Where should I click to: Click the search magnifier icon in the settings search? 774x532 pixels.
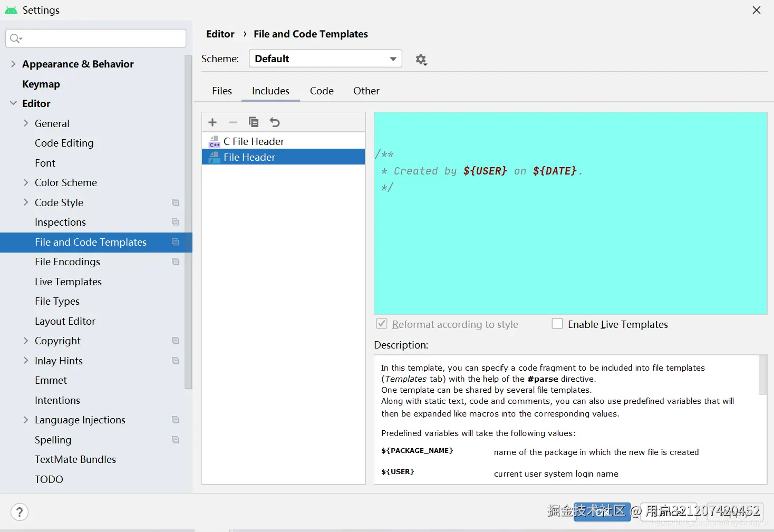pos(16,38)
